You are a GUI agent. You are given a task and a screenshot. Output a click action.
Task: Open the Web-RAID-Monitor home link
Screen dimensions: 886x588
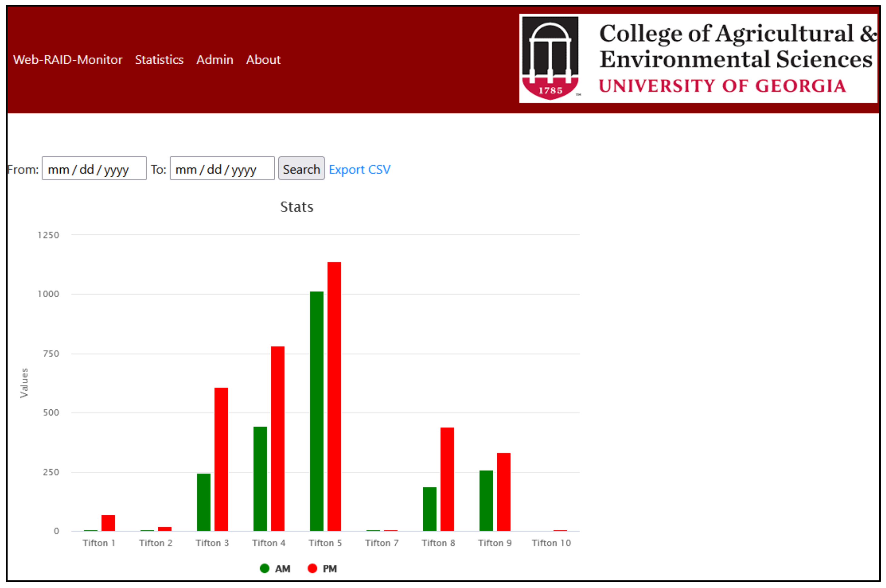68,60
